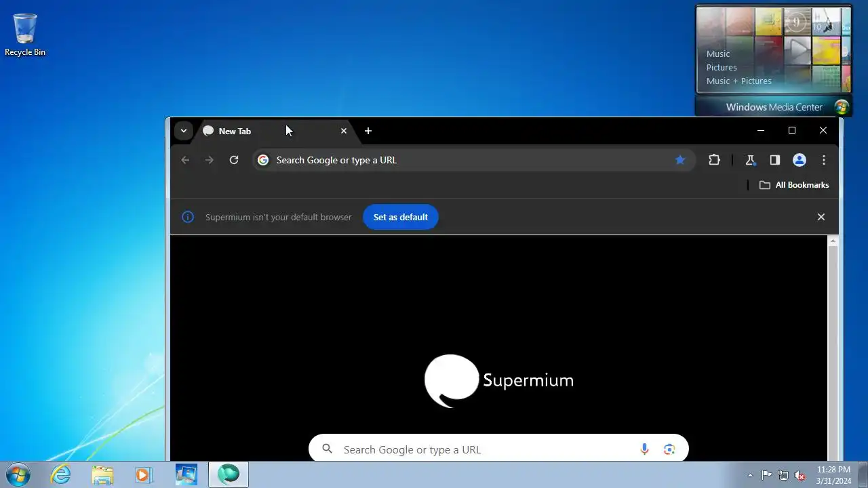The height and width of the screenshot is (488, 868).
Task: Open Chrome Labs flask icon
Action: (x=750, y=160)
